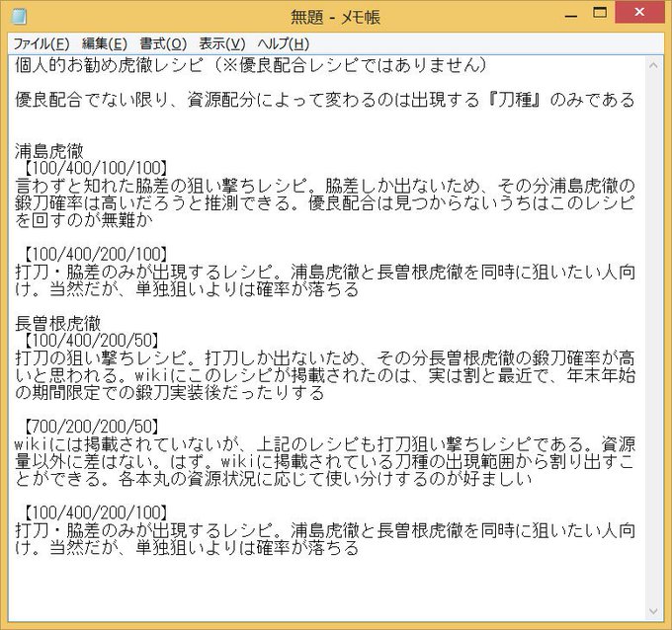Click the line starting wikiには掲載されていないが
672x630 pixels.
click(x=324, y=444)
